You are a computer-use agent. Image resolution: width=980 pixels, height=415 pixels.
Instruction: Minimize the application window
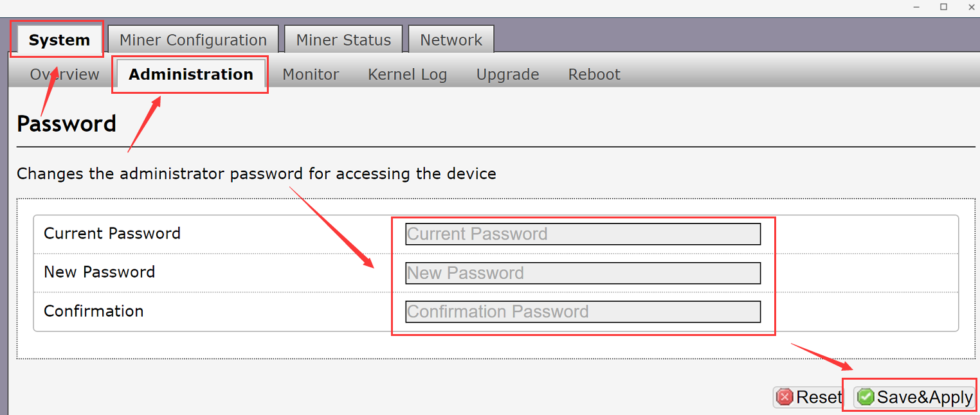[x=916, y=8]
